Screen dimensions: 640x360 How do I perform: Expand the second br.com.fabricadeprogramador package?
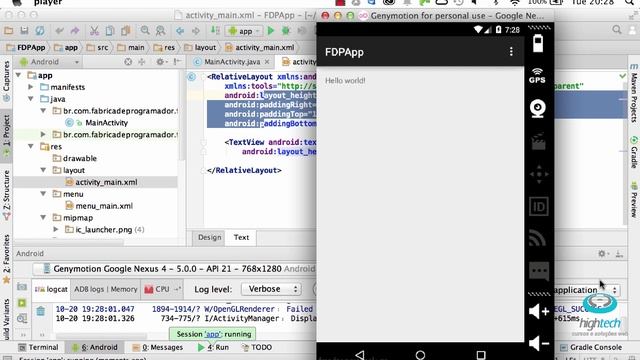(43, 134)
